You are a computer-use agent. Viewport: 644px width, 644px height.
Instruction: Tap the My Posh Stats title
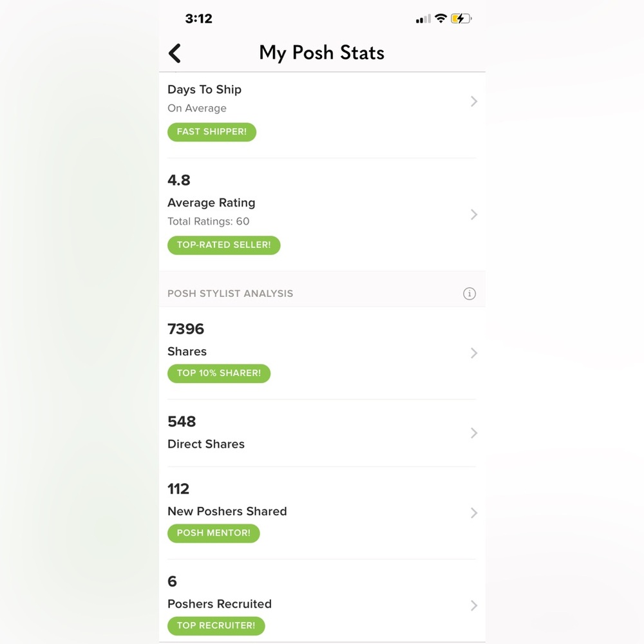pyautogui.click(x=321, y=53)
